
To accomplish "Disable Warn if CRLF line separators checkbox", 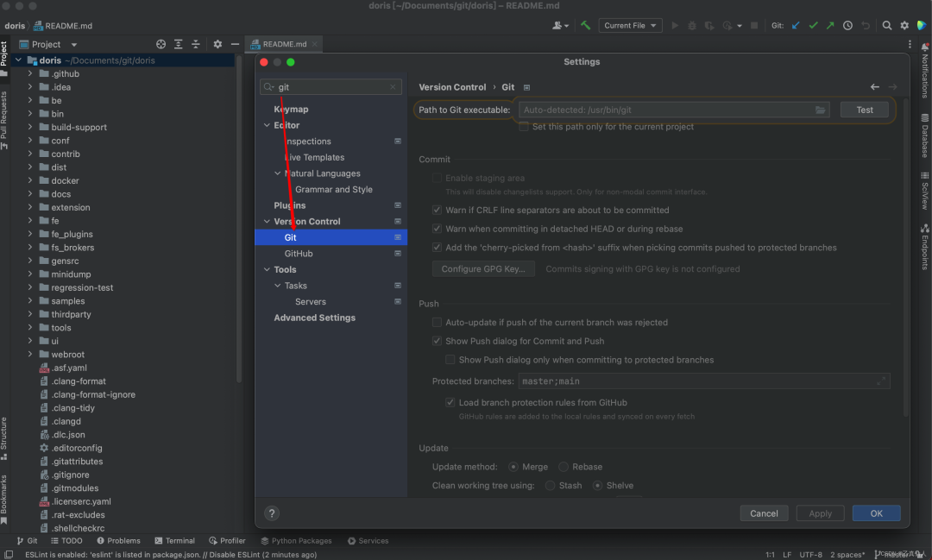I will click(438, 210).
